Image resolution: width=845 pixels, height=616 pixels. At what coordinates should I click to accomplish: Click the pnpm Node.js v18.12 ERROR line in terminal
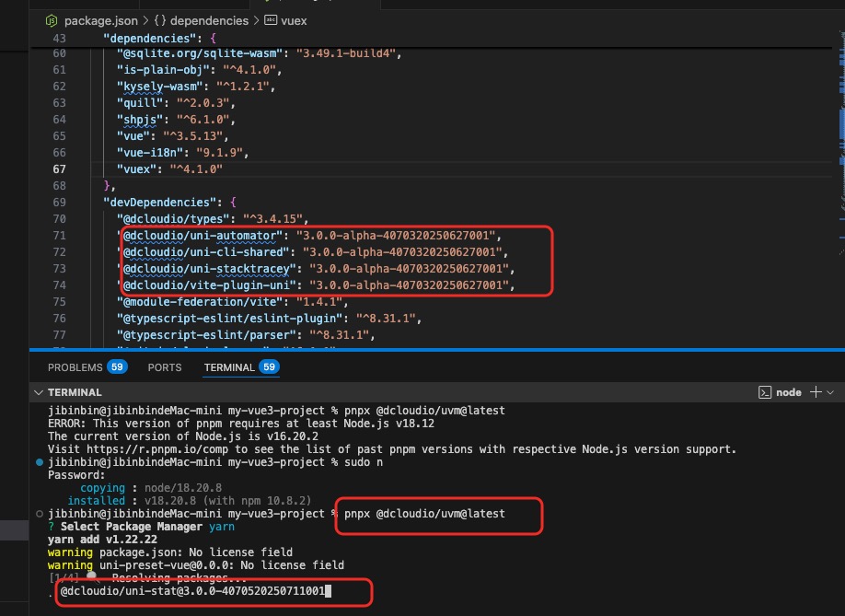pyautogui.click(x=241, y=424)
